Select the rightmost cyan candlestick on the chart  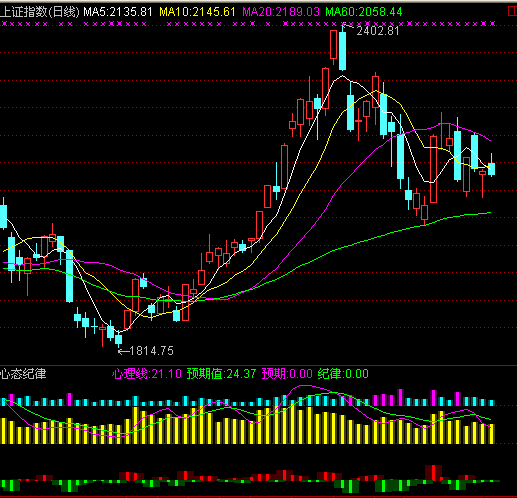tap(491, 169)
